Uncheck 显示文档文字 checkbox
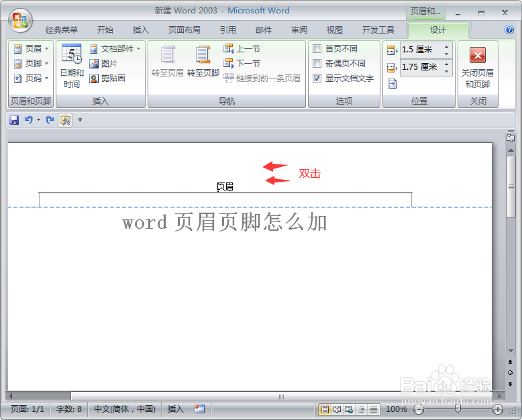This screenshot has width=522, height=420. (x=317, y=78)
